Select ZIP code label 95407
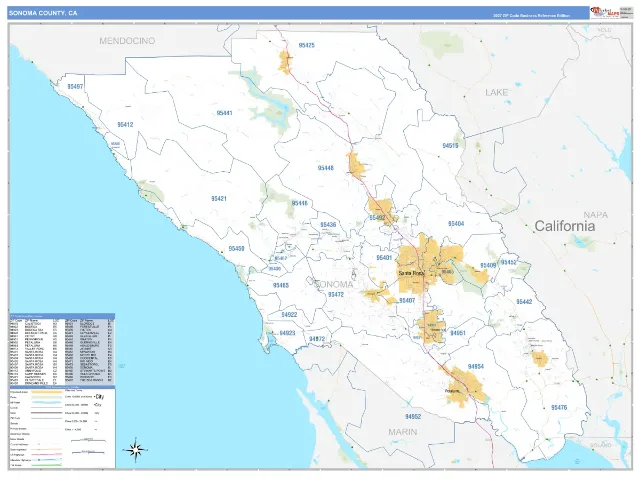 coord(407,300)
